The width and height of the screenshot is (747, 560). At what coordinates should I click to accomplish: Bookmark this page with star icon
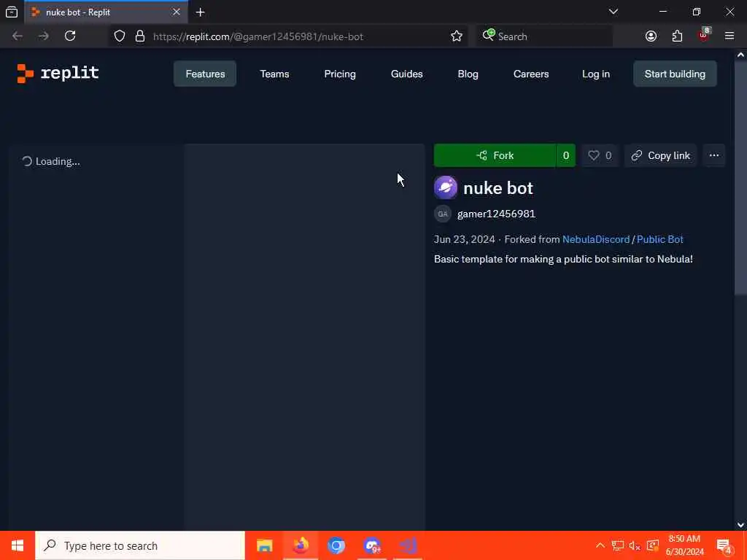tap(457, 36)
